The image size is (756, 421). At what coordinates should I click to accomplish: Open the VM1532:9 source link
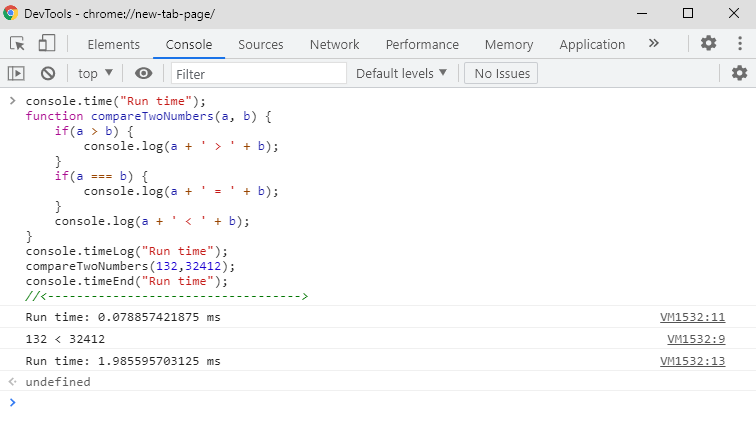click(696, 339)
